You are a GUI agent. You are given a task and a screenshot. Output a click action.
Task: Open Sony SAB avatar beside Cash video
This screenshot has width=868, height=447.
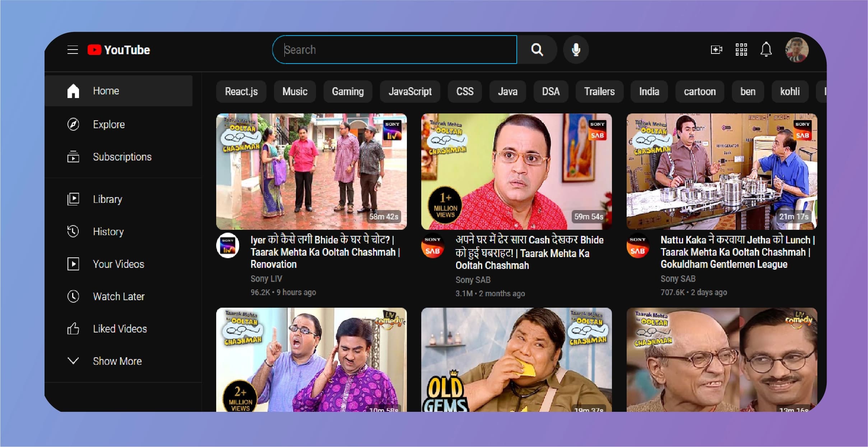click(x=433, y=246)
